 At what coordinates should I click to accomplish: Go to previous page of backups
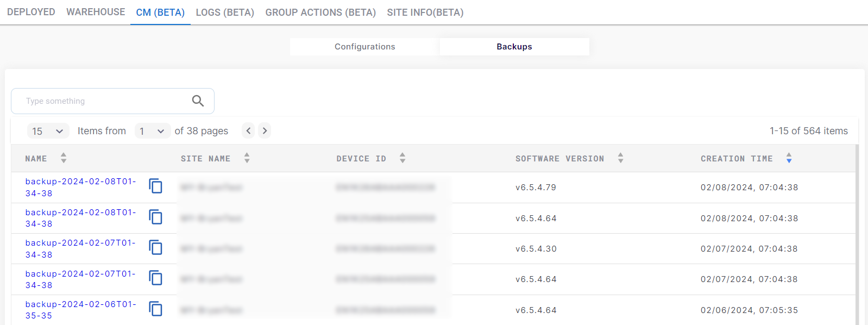(248, 131)
